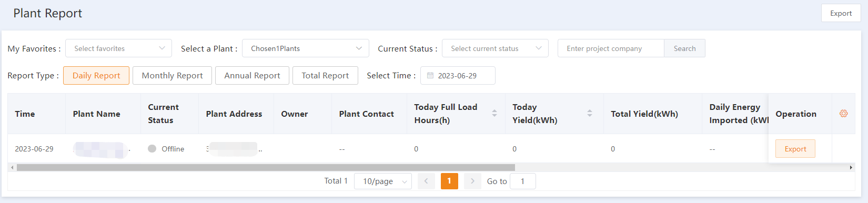Viewport: 868px width, 203px height.
Task: Click calendar icon in Select Time field
Action: (x=430, y=76)
